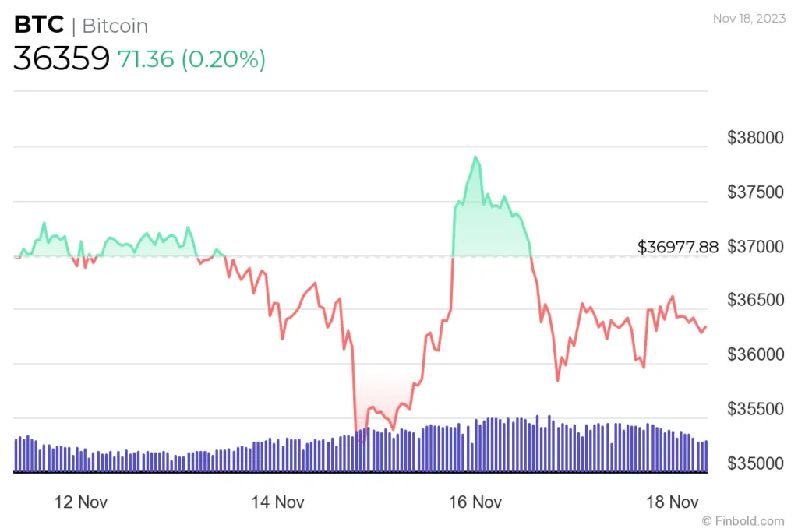Image resolution: width=798 pixels, height=532 pixels.
Task: Select the 12 Nov date marker
Action: point(82,502)
